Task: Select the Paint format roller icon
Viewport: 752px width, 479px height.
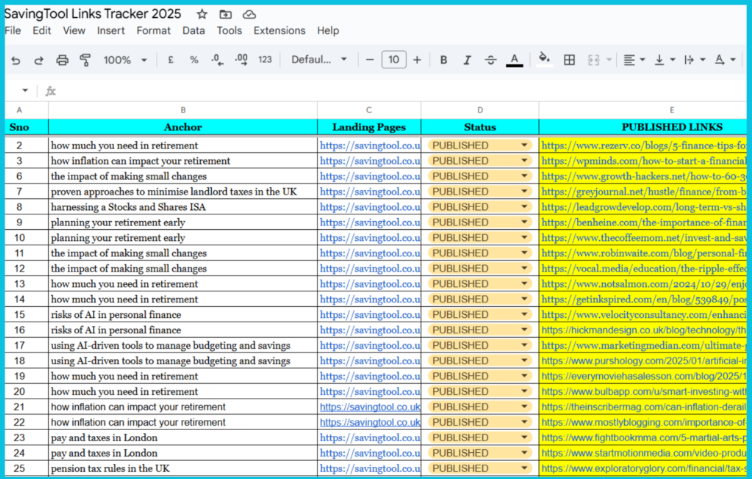Action: [85, 60]
